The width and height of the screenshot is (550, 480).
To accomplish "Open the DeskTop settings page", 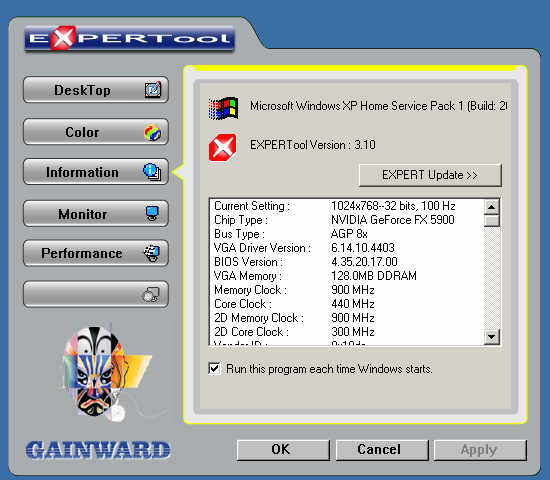I will click(96, 90).
